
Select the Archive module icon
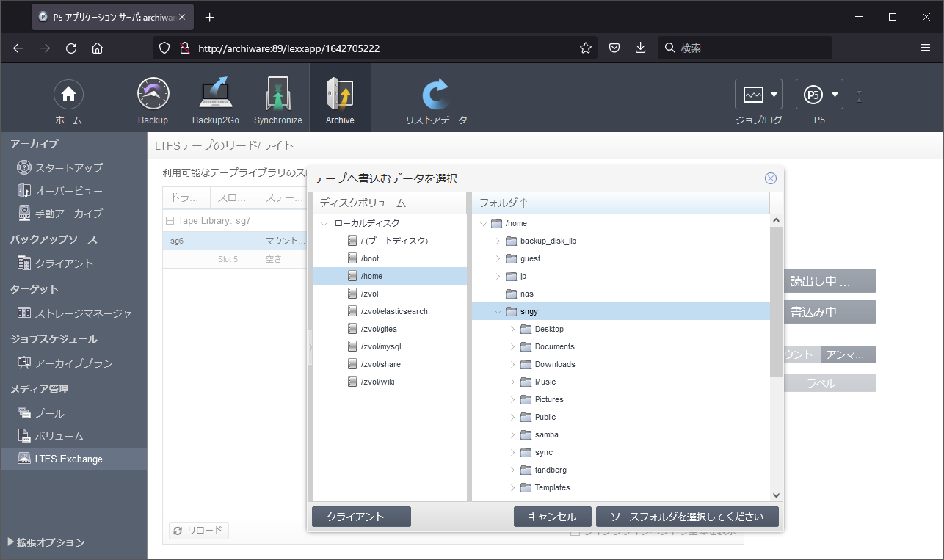coord(340,94)
